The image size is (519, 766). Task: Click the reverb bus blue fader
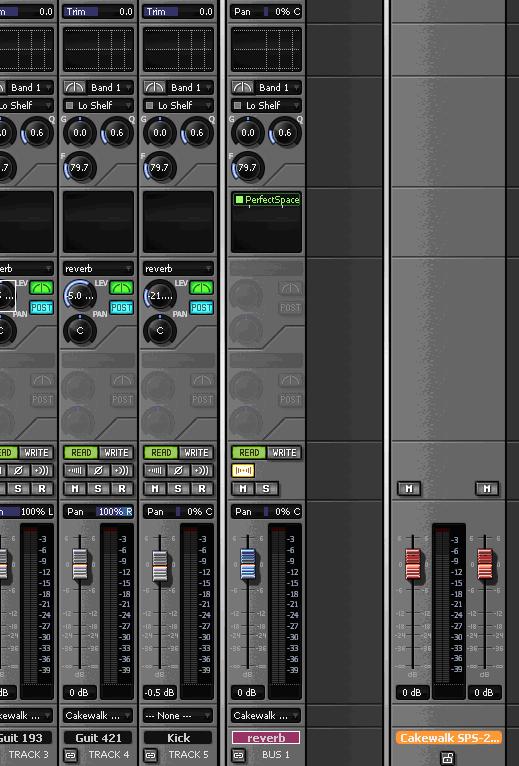pos(248,564)
